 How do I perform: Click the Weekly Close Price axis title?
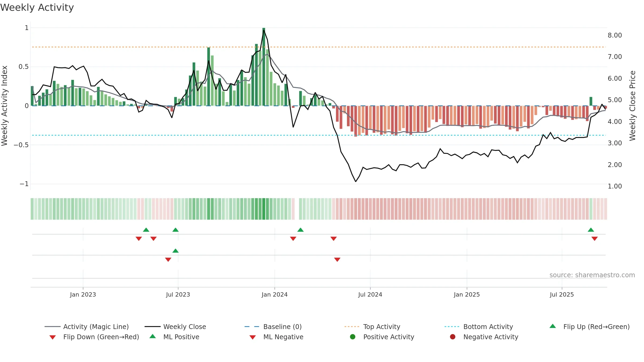tap(632, 106)
